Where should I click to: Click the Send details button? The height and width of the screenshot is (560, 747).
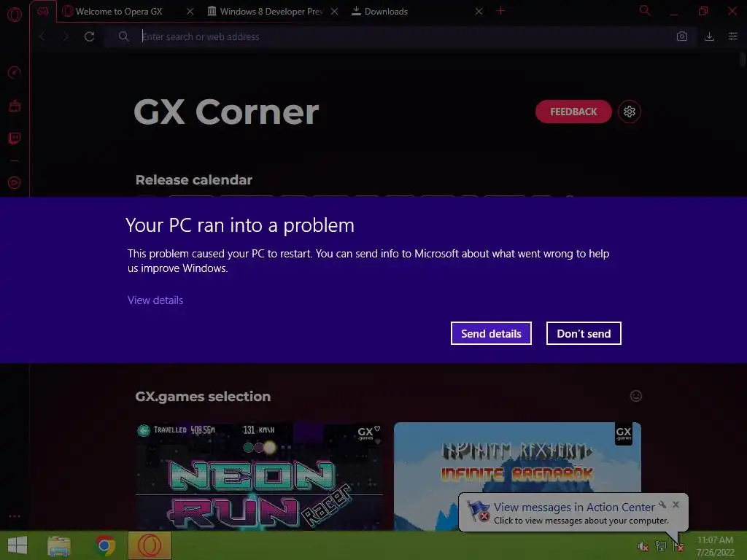click(x=491, y=333)
